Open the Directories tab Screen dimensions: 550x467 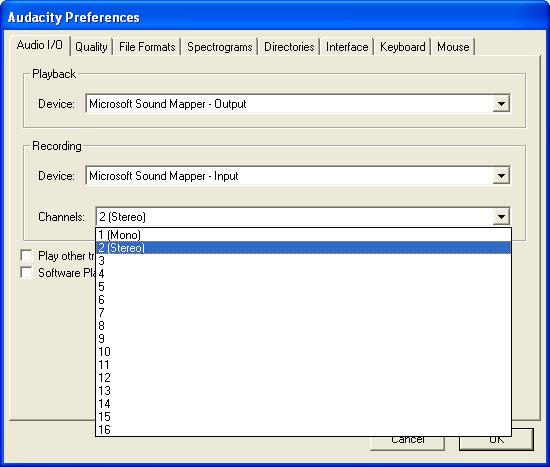pos(289,47)
